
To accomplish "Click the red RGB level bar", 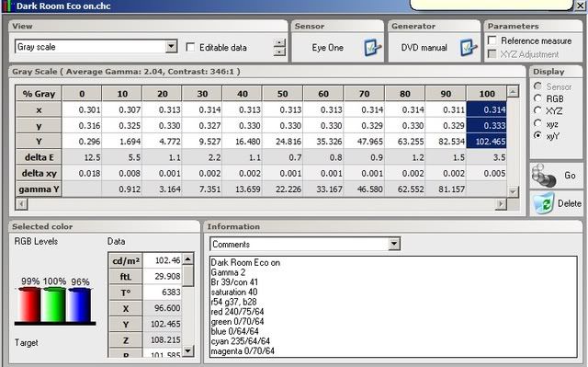I will (29, 304).
